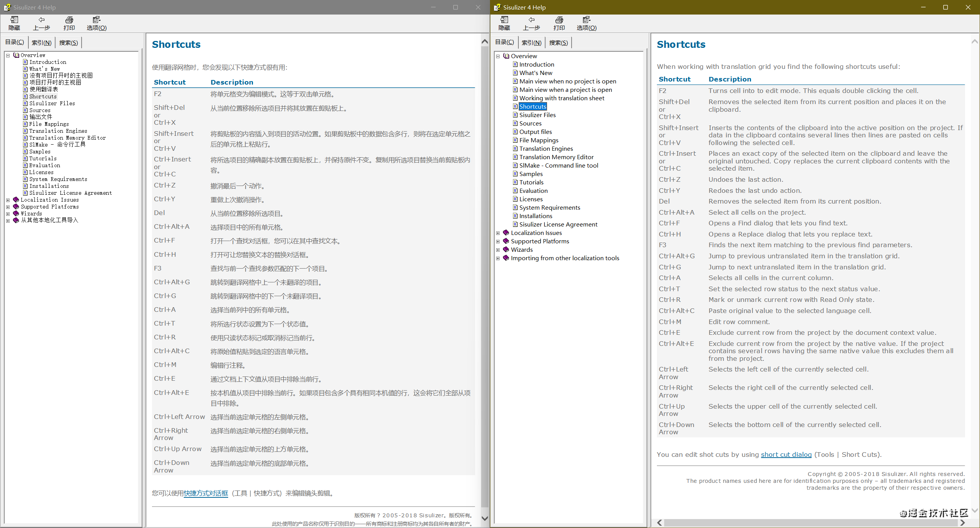Image resolution: width=980 pixels, height=528 pixels.
Task: Click the scroll left arrow in right window
Action: click(x=660, y=523)
